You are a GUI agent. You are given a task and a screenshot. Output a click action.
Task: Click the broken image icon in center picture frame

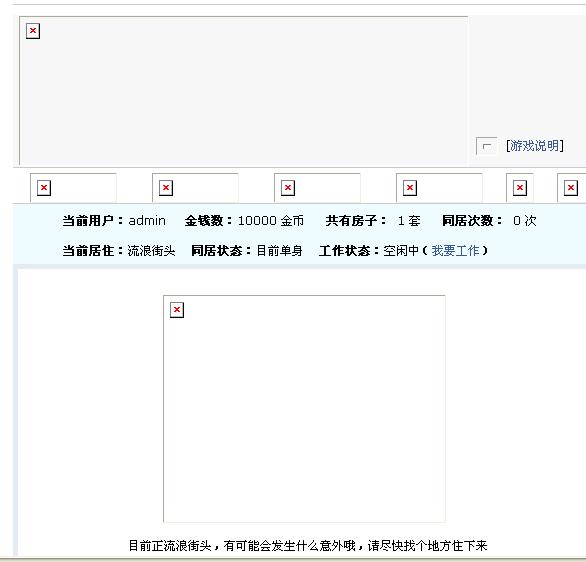177,310
